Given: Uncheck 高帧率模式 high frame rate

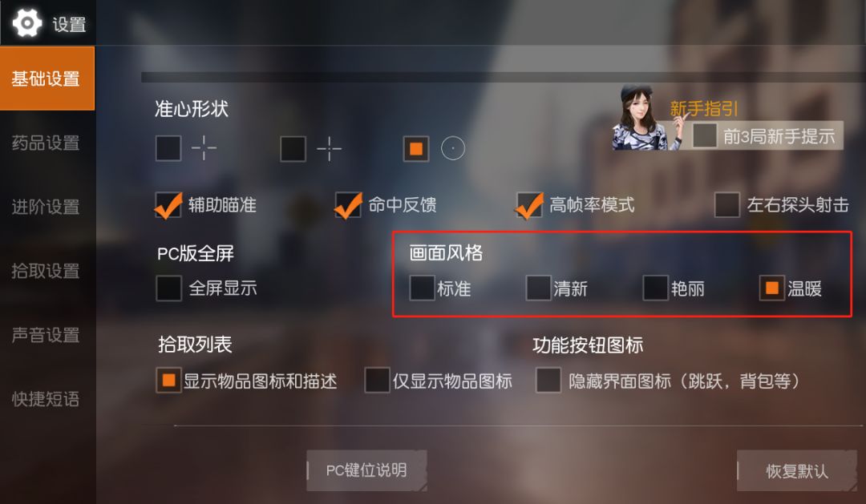Looking at the screenshot, I should point(529,205).
